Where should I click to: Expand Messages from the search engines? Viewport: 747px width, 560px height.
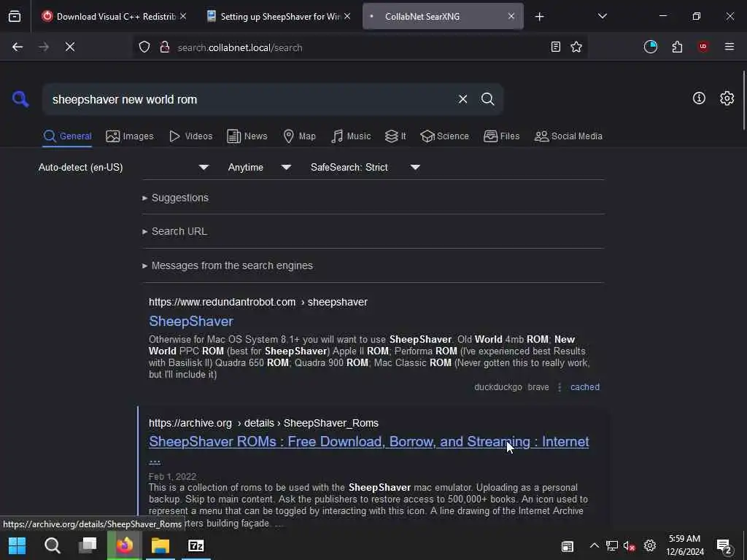point(228,265)
